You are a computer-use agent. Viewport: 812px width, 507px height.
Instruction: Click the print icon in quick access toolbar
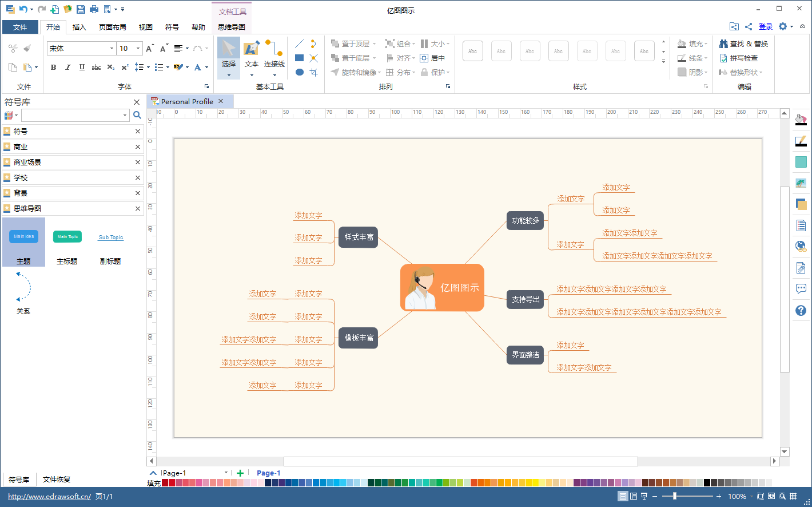(94, 9)
